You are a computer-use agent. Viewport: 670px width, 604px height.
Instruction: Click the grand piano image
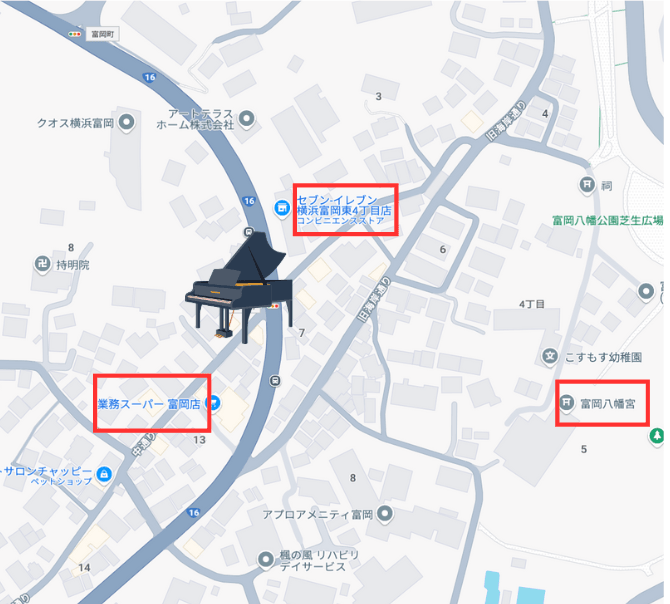coord(239,287)
